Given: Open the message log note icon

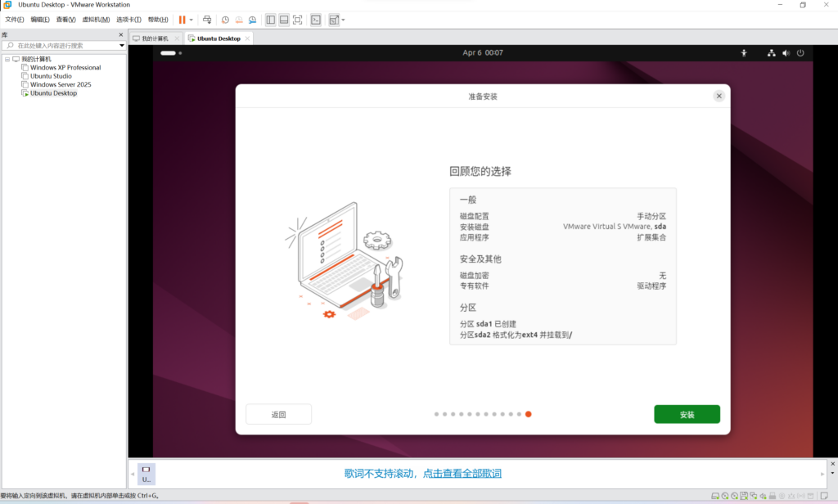Looking at the screenshot, I should (x=824, y=496).
